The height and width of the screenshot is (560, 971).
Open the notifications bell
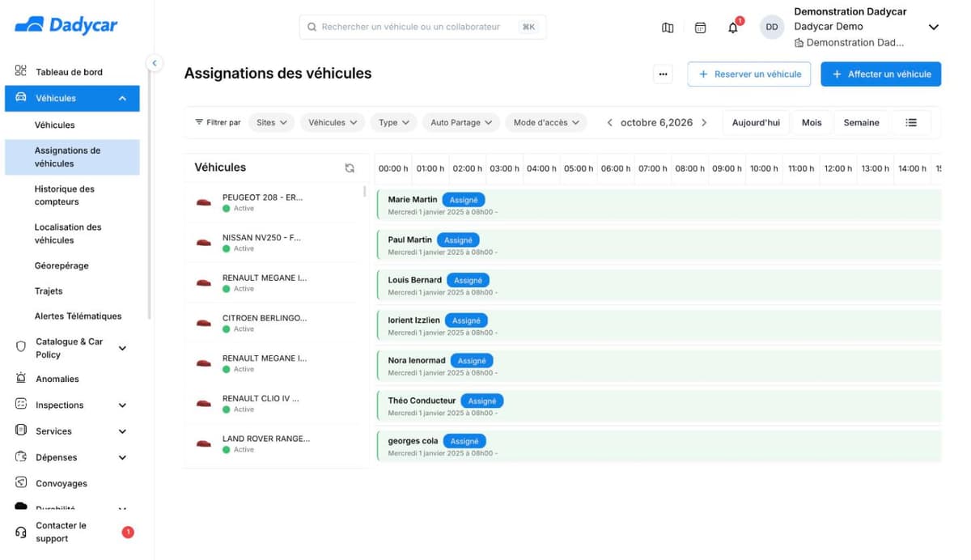coord(733,28)
